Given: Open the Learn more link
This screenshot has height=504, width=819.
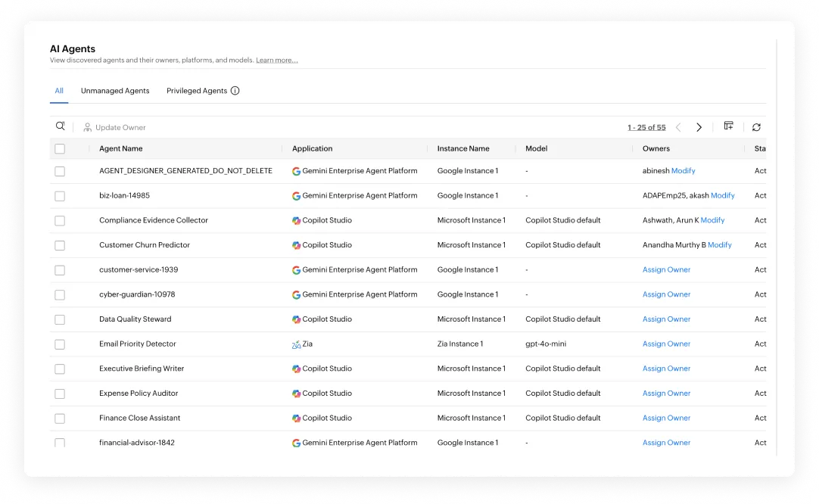Looking at the screenshot, I should tap(277, 60).
